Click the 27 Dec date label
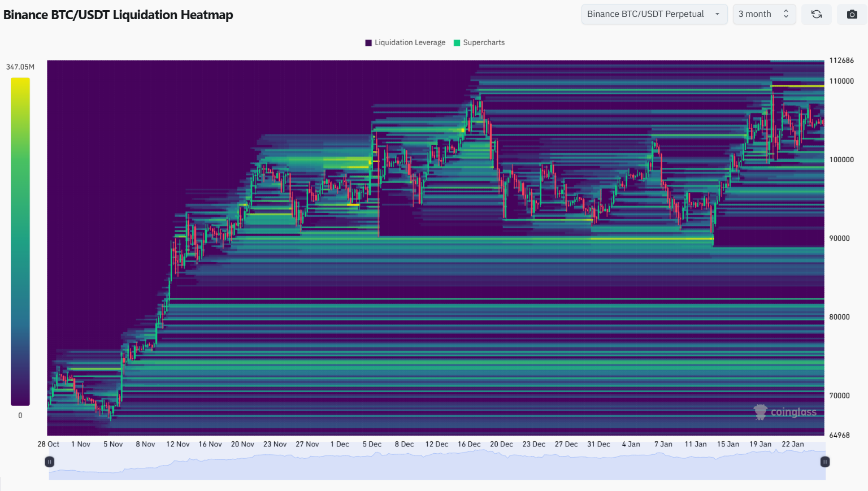868x491 pixels. coord(566,444)
